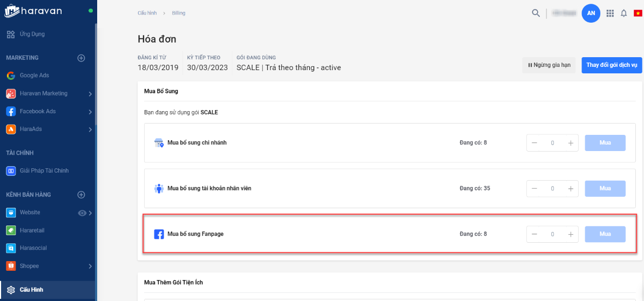Click the Thay đổi gói dịch vụ button

(x=611, y=65)
